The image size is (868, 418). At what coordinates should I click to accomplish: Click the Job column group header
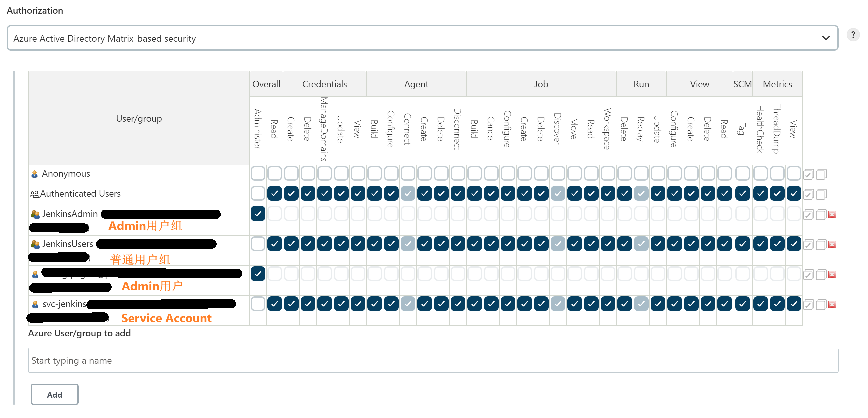pyautogui.click(x=541, y=84)
